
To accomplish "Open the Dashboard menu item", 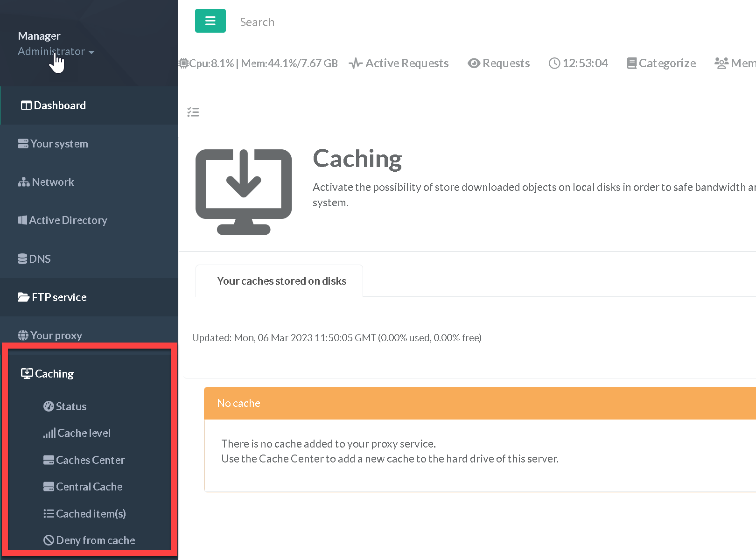I will coord(59,105).
